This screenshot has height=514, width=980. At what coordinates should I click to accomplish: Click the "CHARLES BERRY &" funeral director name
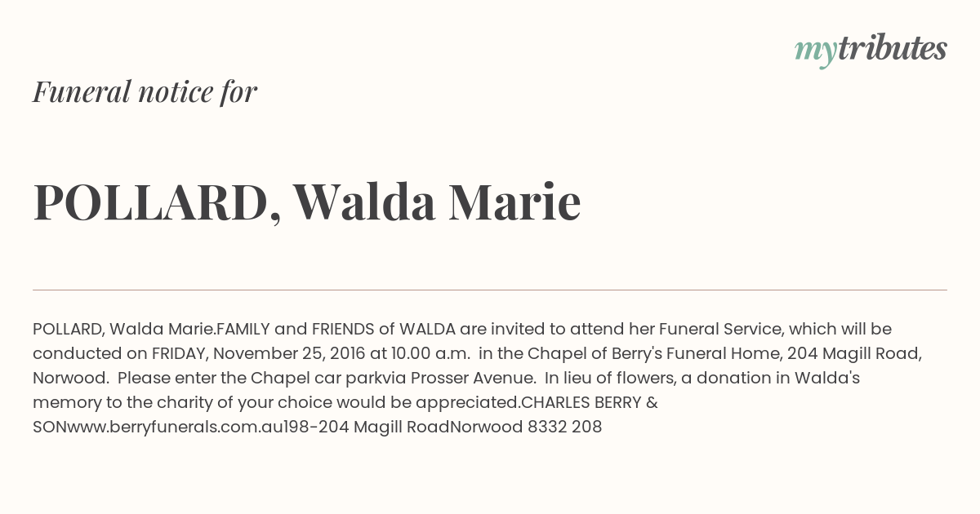590,402
